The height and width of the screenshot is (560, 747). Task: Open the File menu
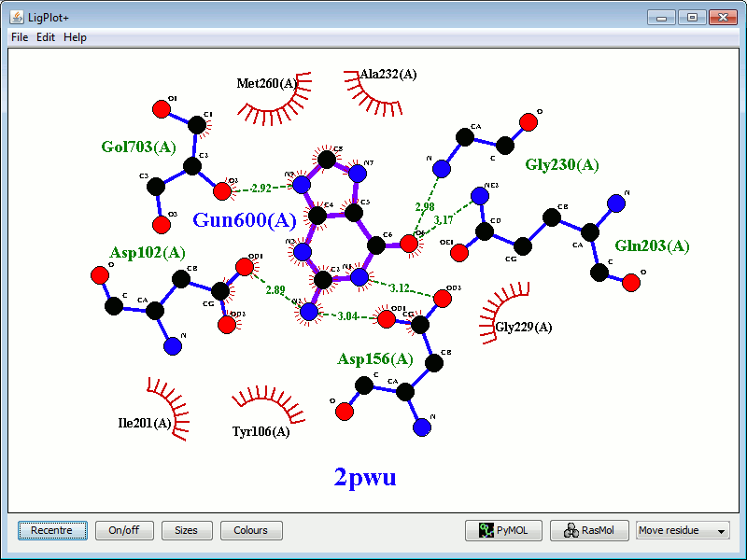coord(20,37)
